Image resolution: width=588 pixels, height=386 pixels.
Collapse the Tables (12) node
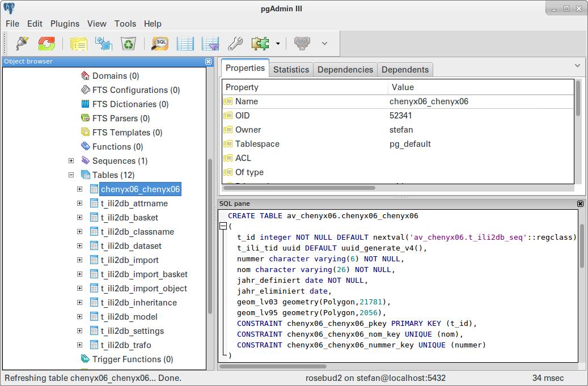pos(71,175)
